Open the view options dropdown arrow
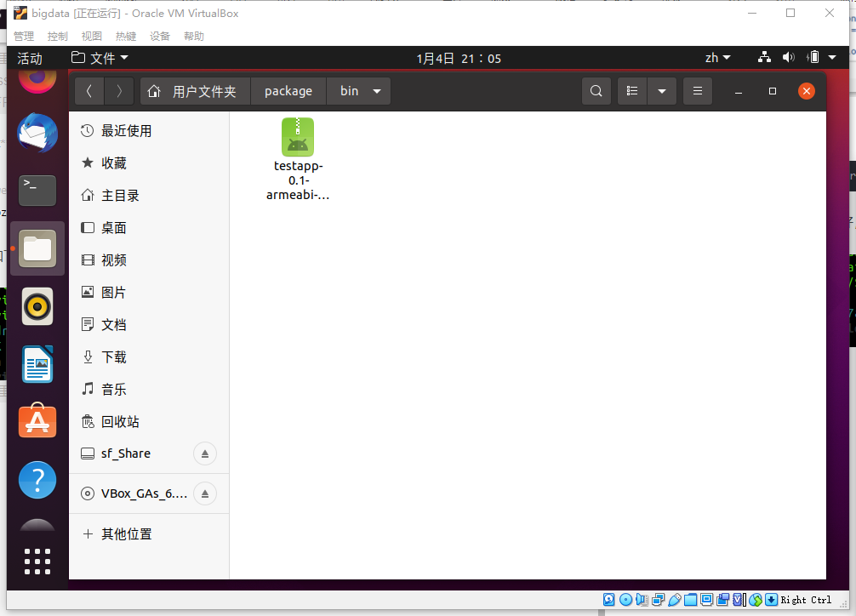The image size is (856, 616). [x=662, y=91]
